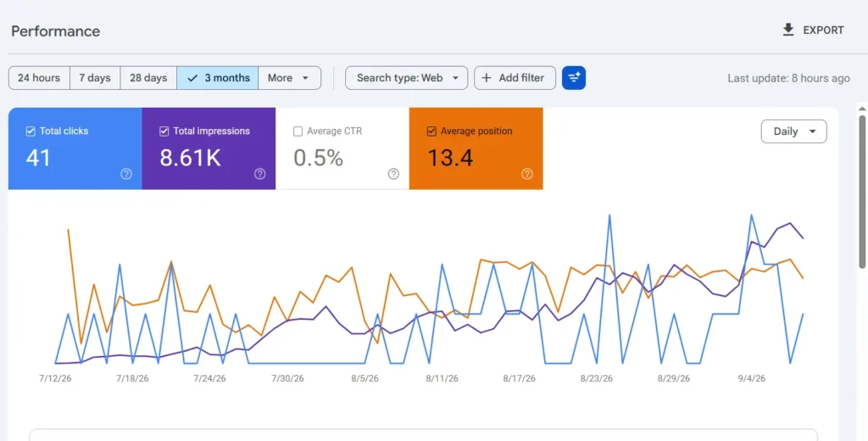
Task: Click the 8/11/26 axis date label
Action: coord(442,378)
